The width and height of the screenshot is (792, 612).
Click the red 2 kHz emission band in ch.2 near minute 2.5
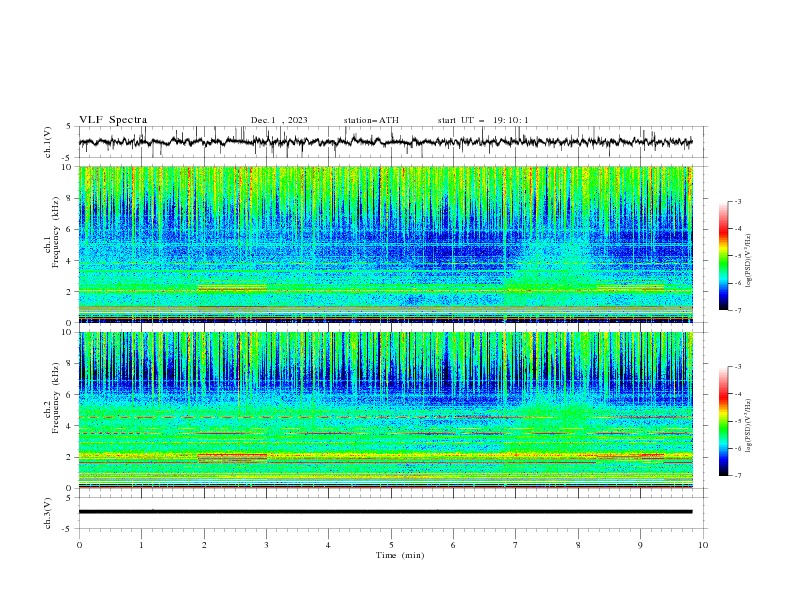[x=232, y=456]
